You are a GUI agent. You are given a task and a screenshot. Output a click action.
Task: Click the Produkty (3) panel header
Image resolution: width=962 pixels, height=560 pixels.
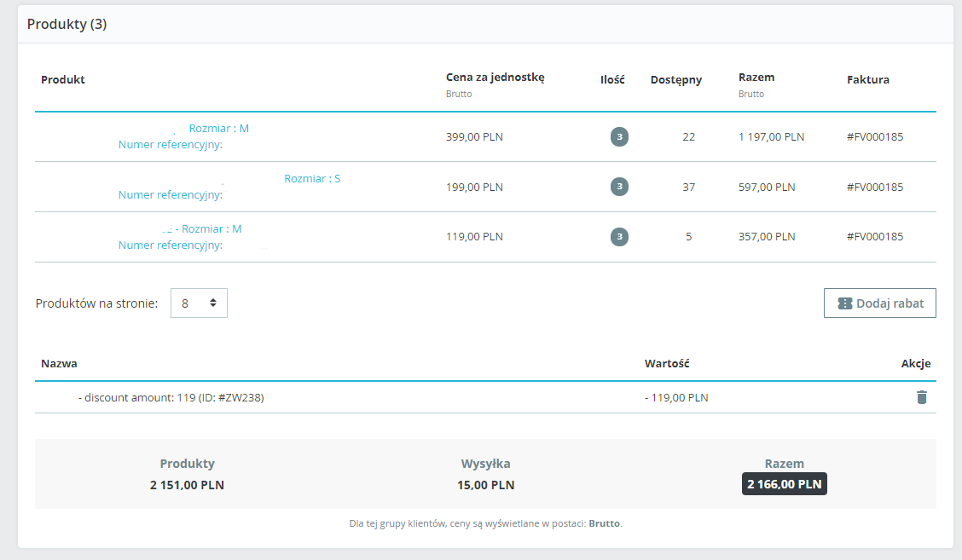67,24
